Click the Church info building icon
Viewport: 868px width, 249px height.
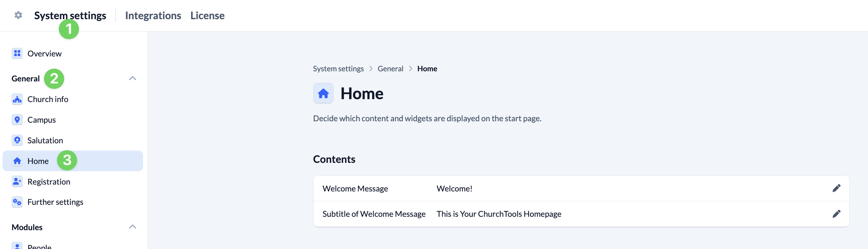tap(17, 99)
